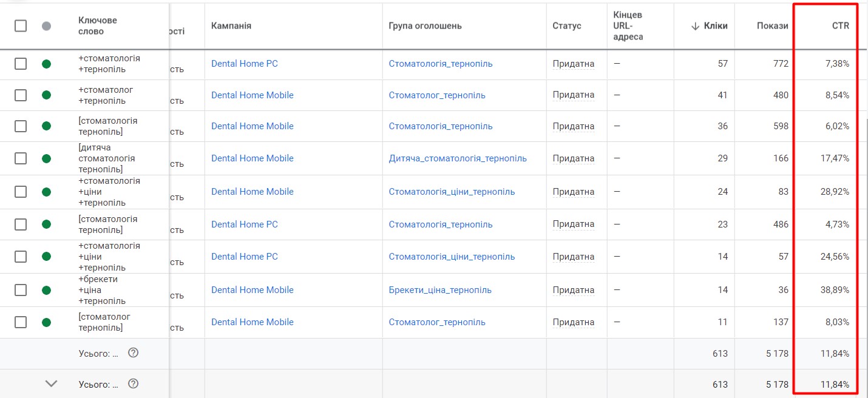The width and height of the screenshot is (868, 398).
Task: Open Стоматологія_тернопіль group on the 36-clicks row
Action: point(441,126)
